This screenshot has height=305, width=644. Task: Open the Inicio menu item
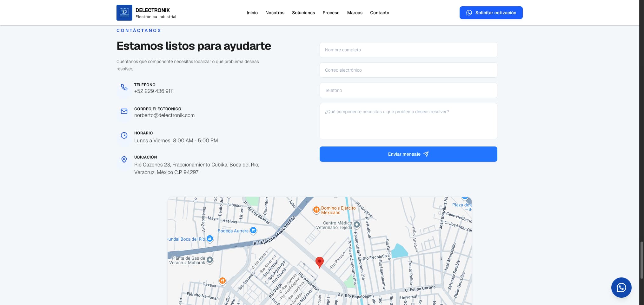(x=252, y=13)
